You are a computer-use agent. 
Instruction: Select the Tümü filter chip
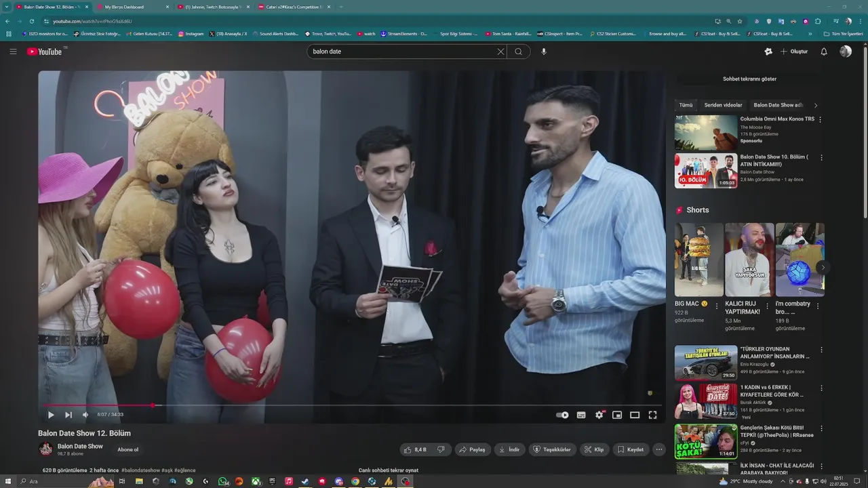coord(686,105)
